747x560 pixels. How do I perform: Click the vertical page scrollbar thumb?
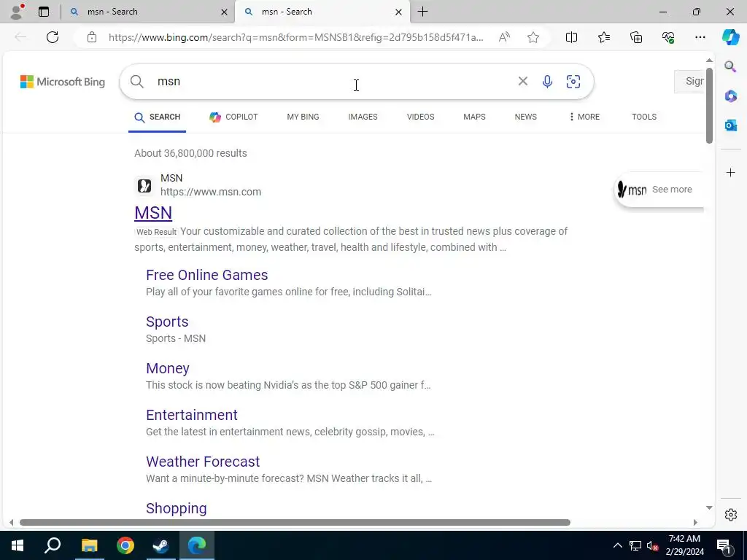709,105
